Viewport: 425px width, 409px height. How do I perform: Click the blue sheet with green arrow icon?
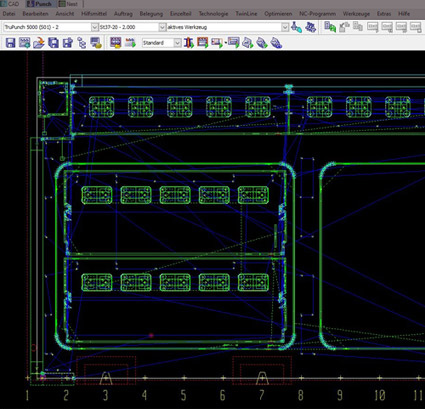tap(234, 43)
